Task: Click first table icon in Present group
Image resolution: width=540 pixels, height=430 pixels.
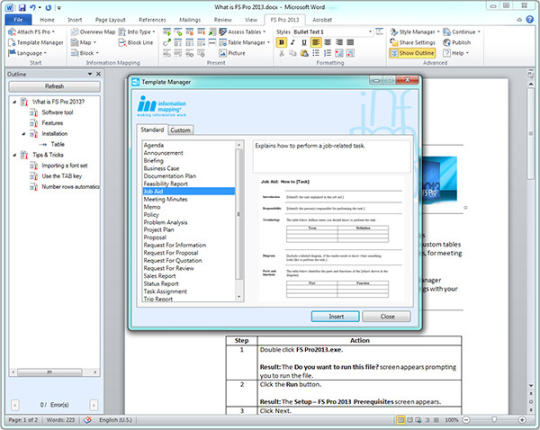Action: tap(167, 32)
